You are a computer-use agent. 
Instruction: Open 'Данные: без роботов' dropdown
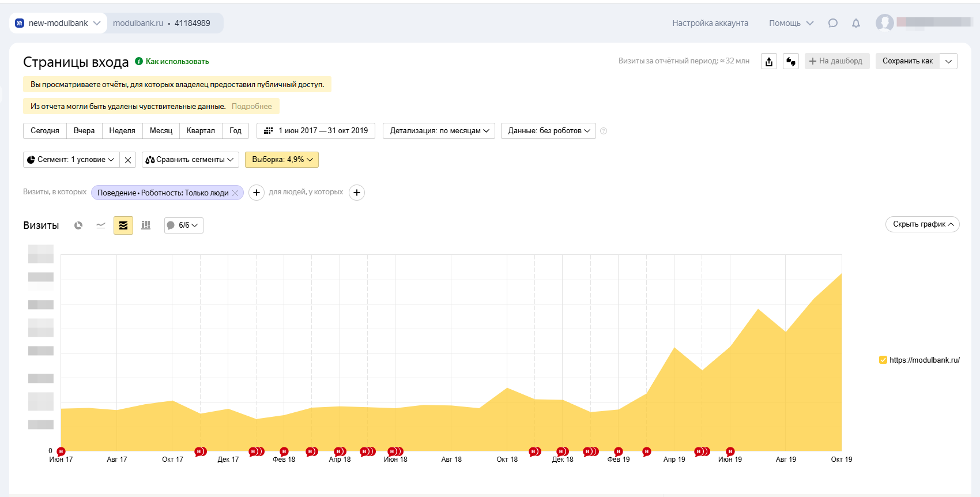(548, 131)
